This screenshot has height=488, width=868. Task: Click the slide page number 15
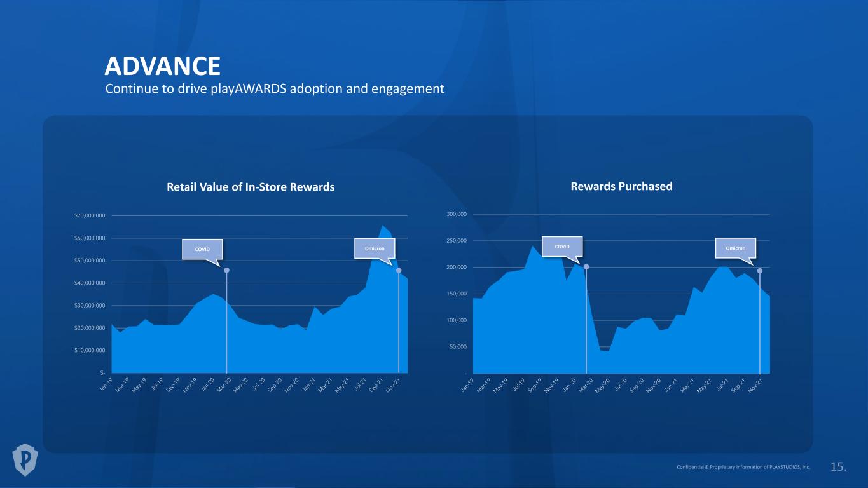click(838, 467)
